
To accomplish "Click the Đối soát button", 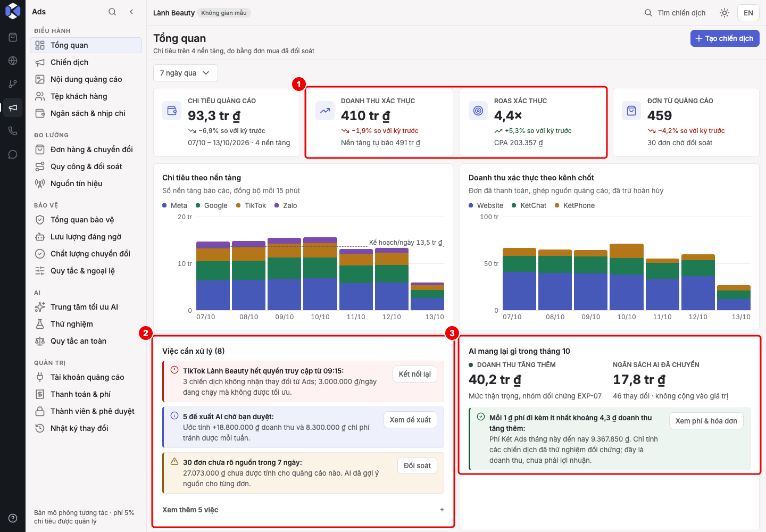I will pos(417,465).
